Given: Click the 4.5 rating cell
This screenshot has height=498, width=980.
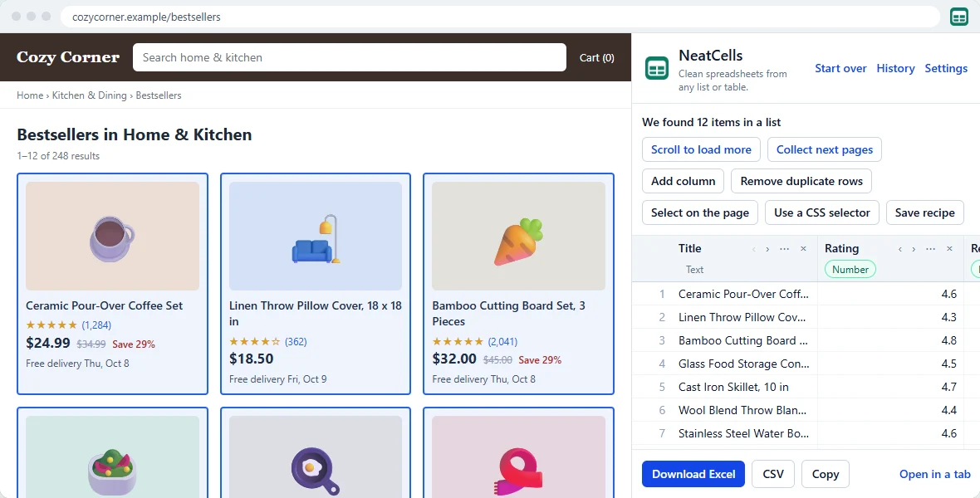Looking at the screenshot, I should coord(890,364).
